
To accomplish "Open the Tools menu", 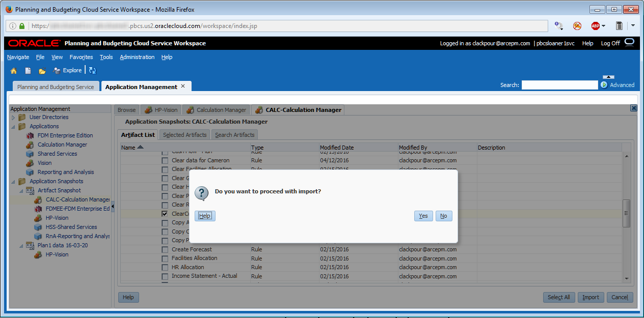I will point(106,57).
